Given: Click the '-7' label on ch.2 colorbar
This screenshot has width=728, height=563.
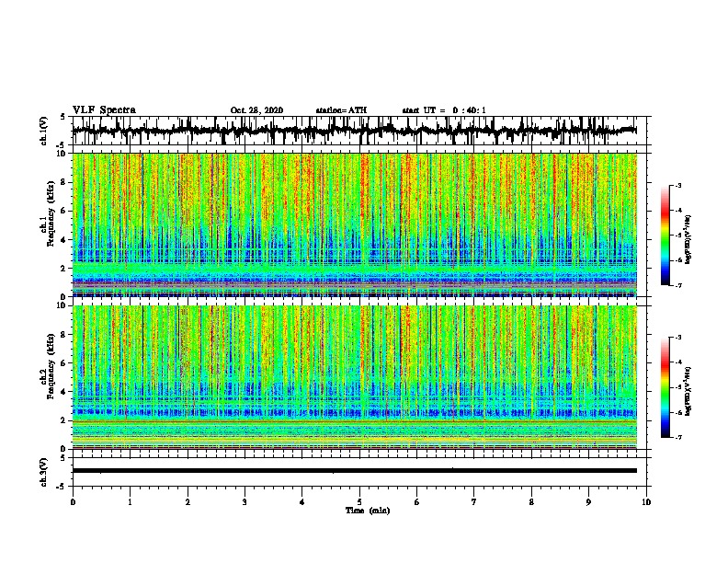Looking at the screenshot, I should (678, 437).
